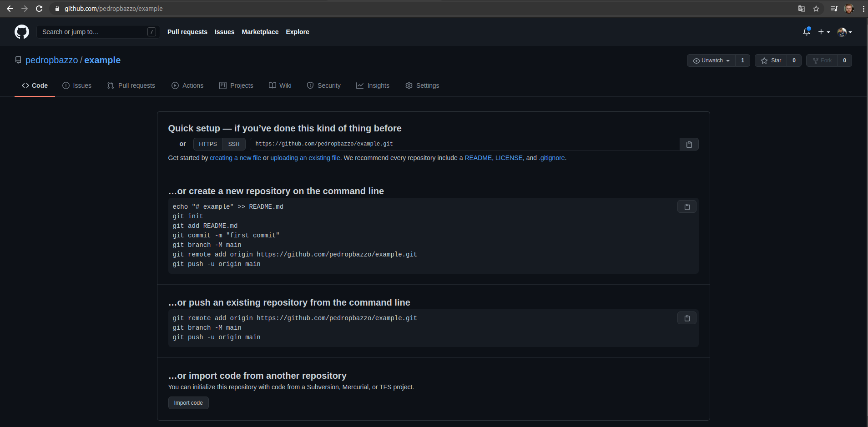The height and width of the screenshot is (427, 868).
Task: Open the Projects tab
Action: coord(236,85)
